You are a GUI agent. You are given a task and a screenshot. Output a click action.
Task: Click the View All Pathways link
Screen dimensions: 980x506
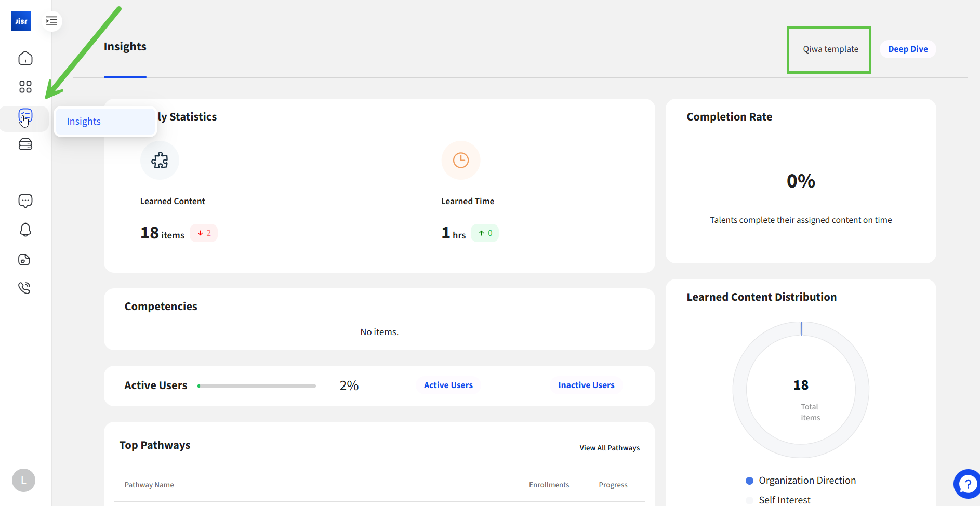610,448
